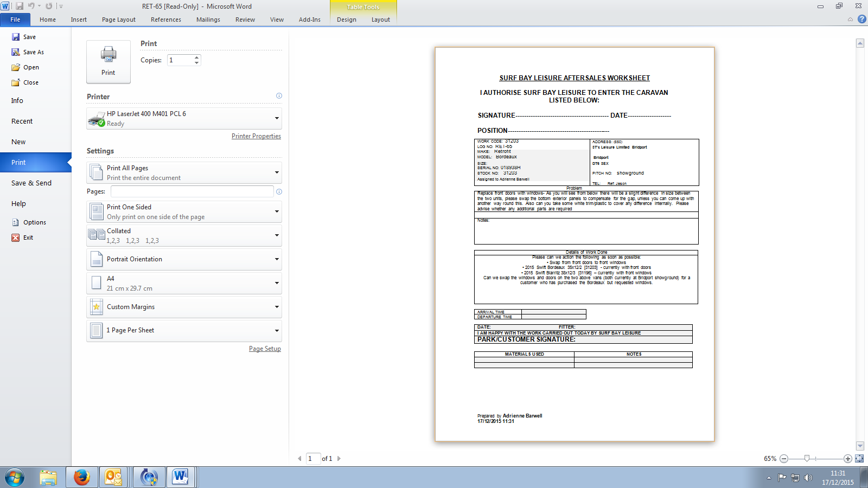868x488 pixels.
Task: Click the Pages range input field
Action: 192,191
